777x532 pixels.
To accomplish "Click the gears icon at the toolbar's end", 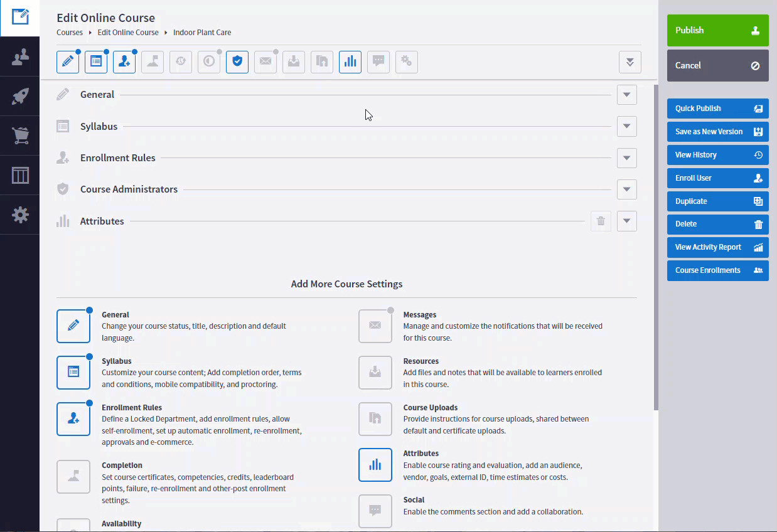I will click(407, 61).
